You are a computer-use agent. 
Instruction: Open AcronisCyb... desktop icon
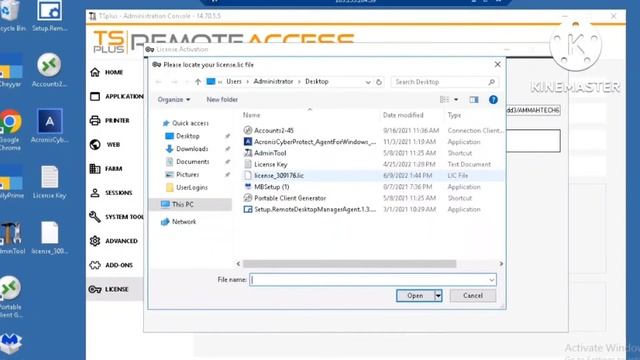coord(50,126)
